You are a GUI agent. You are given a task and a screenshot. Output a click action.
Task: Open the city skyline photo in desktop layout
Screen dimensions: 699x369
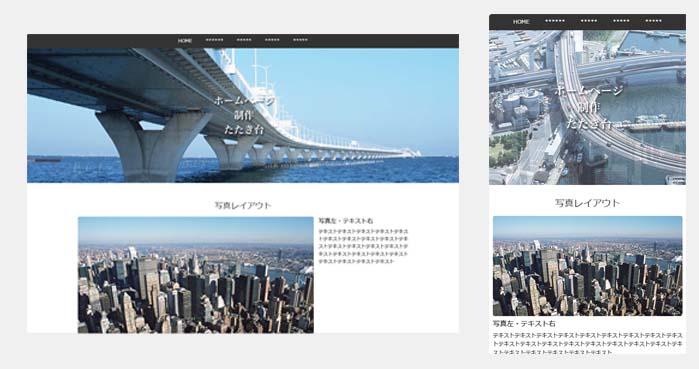(x=196, y=275)
